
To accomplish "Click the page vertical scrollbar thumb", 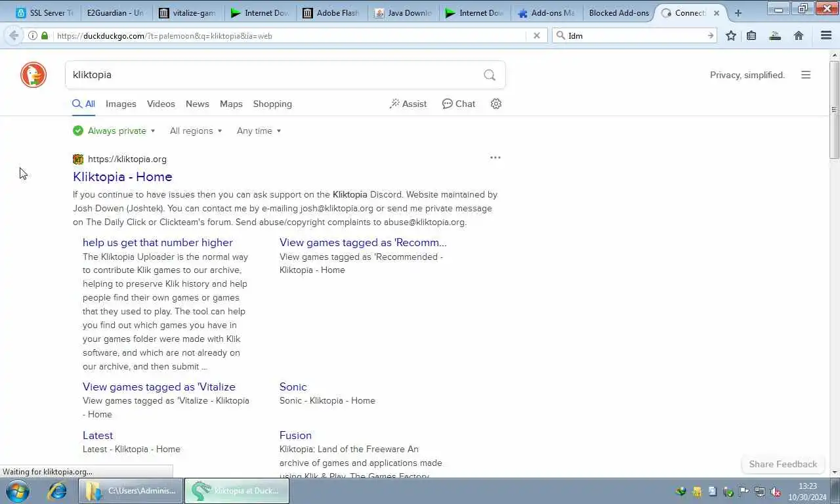I will pyautogui.click(x=835, y=110).
